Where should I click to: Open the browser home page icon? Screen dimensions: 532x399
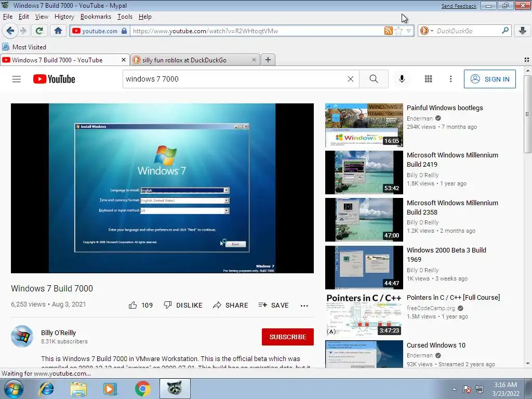click(x=58, y=31)
